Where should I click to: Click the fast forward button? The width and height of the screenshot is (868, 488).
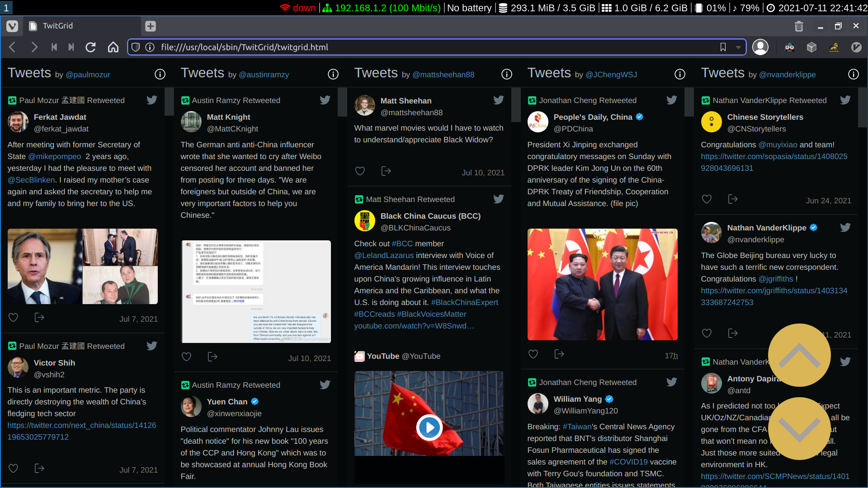pos(71,47)
